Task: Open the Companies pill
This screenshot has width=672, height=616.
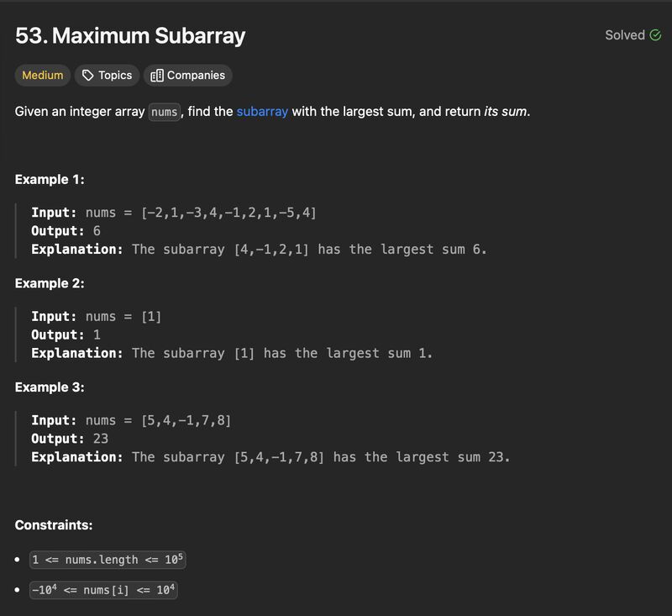Action: pyautogui.click(x=187, y=76)
